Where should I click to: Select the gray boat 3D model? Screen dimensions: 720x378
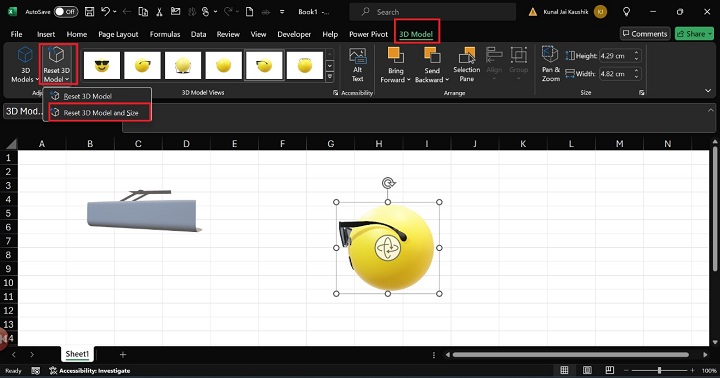pos(144,211)
